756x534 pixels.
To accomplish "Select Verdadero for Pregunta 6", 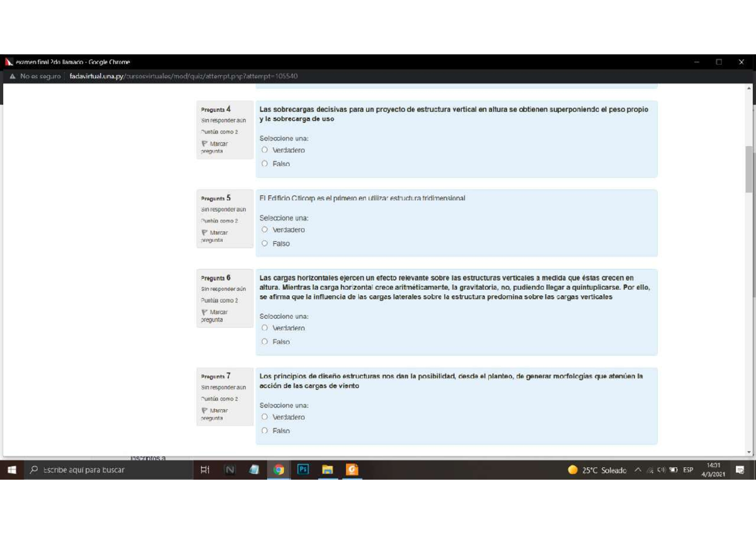I will point(265,327).
